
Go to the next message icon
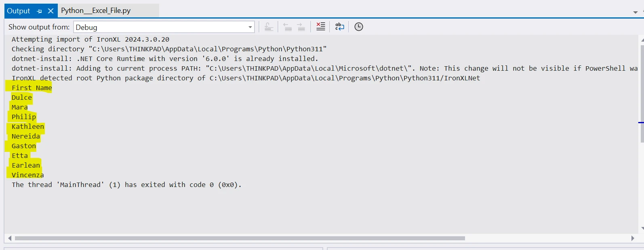pyautogui.click(x=301, y=27)
